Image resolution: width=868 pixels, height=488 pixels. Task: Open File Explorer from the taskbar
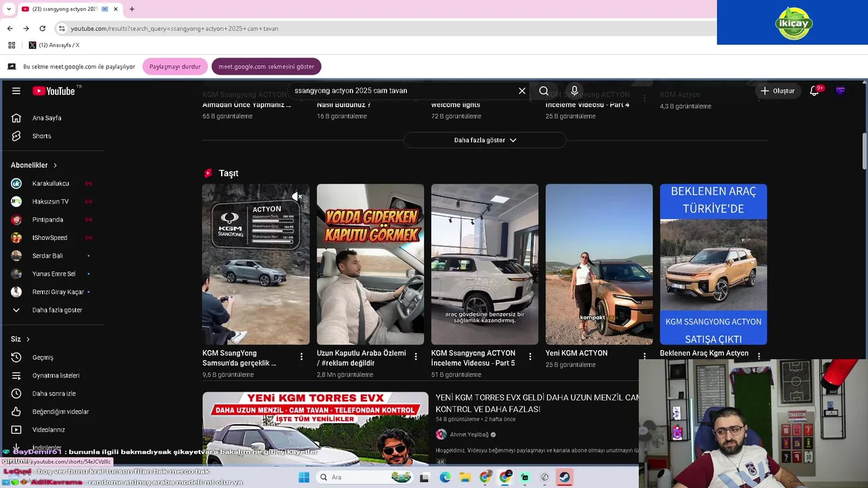(465, 477)
